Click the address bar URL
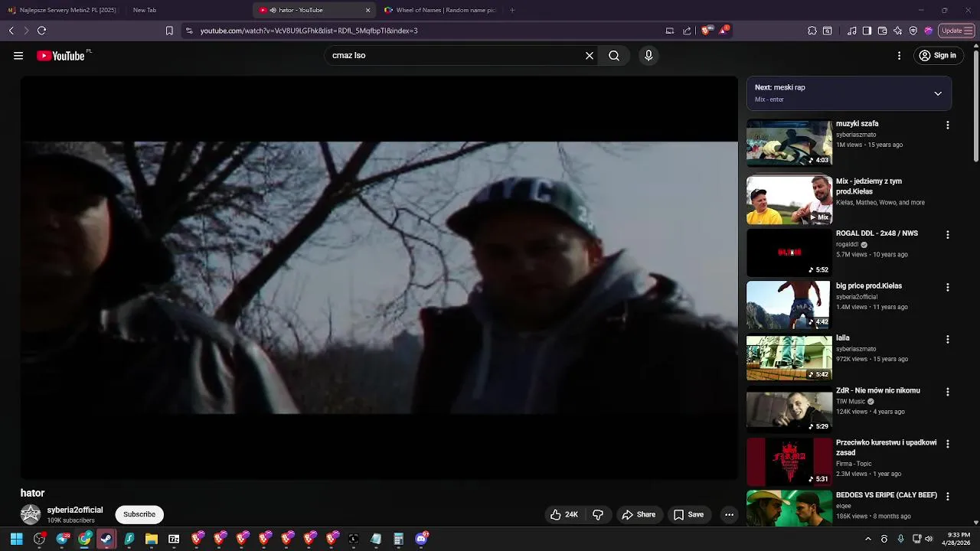This screenshot has width=980, height=551. click(309, 31)
